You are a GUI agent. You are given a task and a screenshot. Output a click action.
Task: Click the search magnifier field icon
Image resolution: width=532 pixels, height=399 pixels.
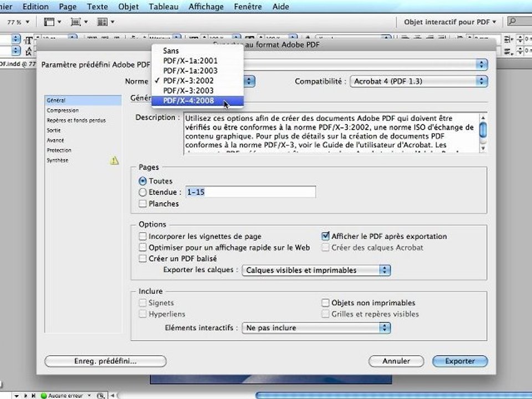(512, 22)
